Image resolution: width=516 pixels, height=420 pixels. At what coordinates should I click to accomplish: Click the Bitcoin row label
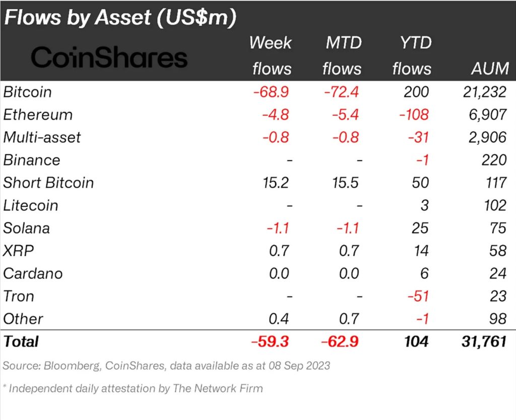point(28,92)
